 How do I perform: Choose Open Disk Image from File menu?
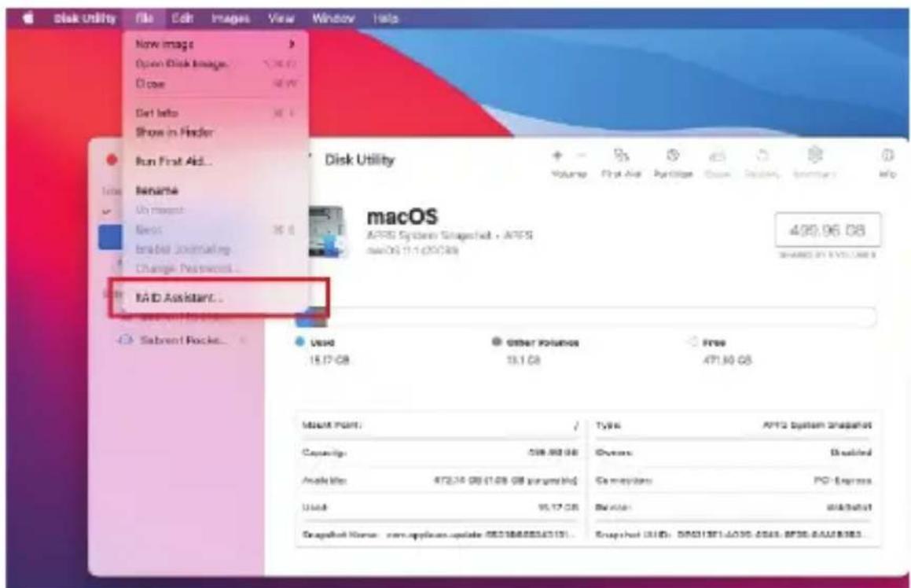tap(215, 64)
